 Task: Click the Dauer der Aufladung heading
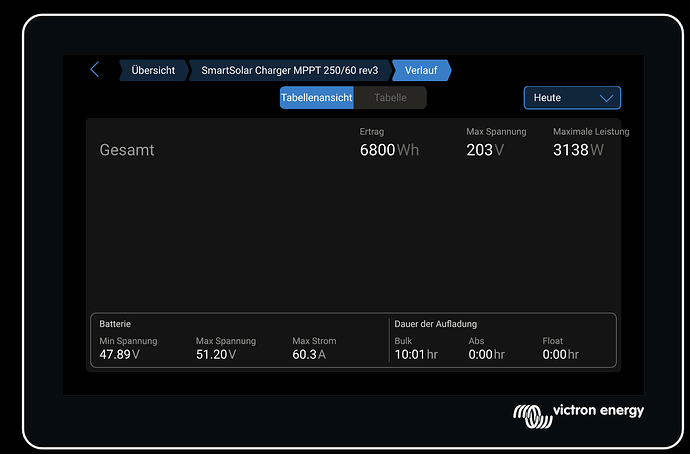pos(436,324)
